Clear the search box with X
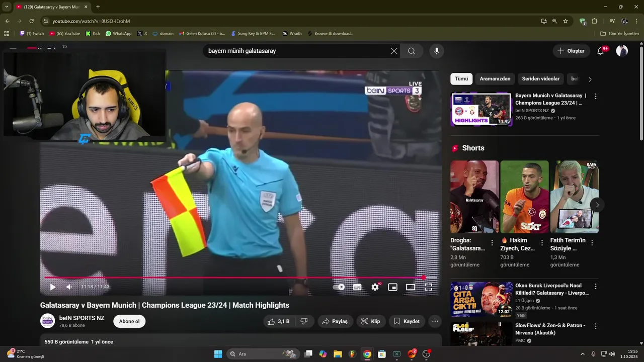This screenshot has height=362, width=644. point(394,51)
